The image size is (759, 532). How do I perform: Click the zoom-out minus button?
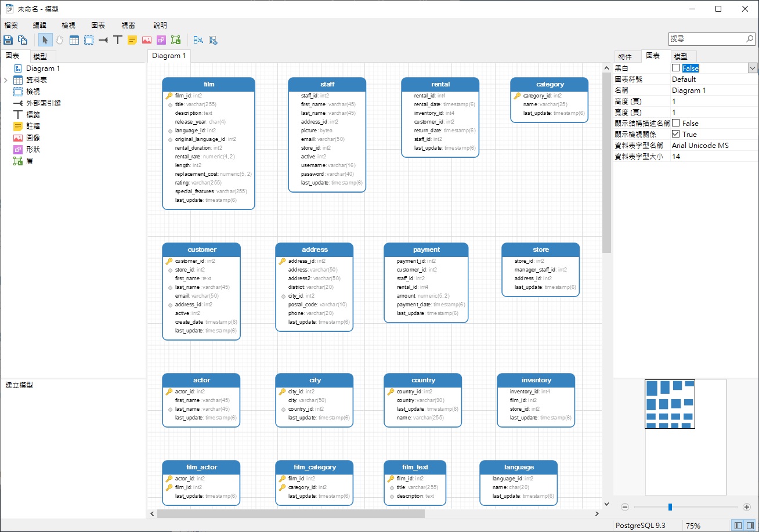click(625, 507)
